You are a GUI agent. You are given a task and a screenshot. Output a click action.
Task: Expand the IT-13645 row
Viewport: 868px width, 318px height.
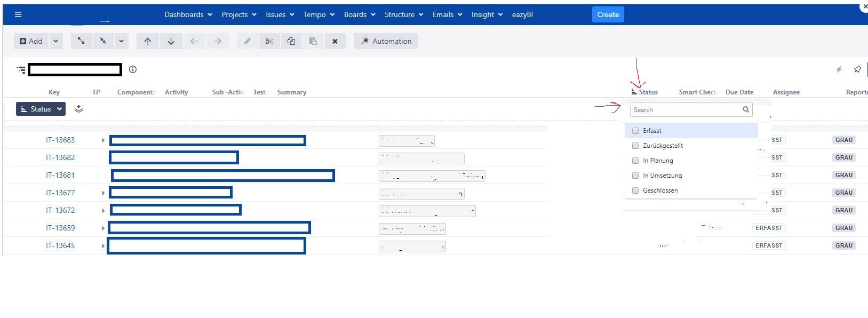click(103, 246)
